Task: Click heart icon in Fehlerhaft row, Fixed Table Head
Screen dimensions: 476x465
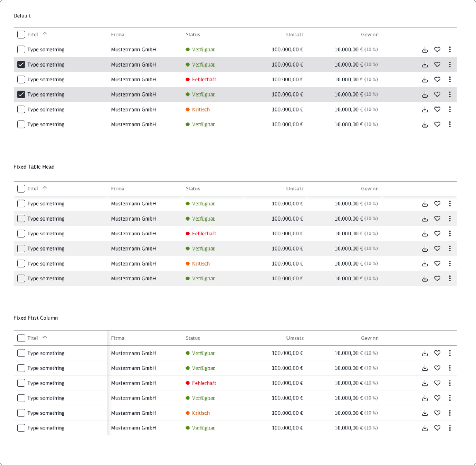Action: 437,233
